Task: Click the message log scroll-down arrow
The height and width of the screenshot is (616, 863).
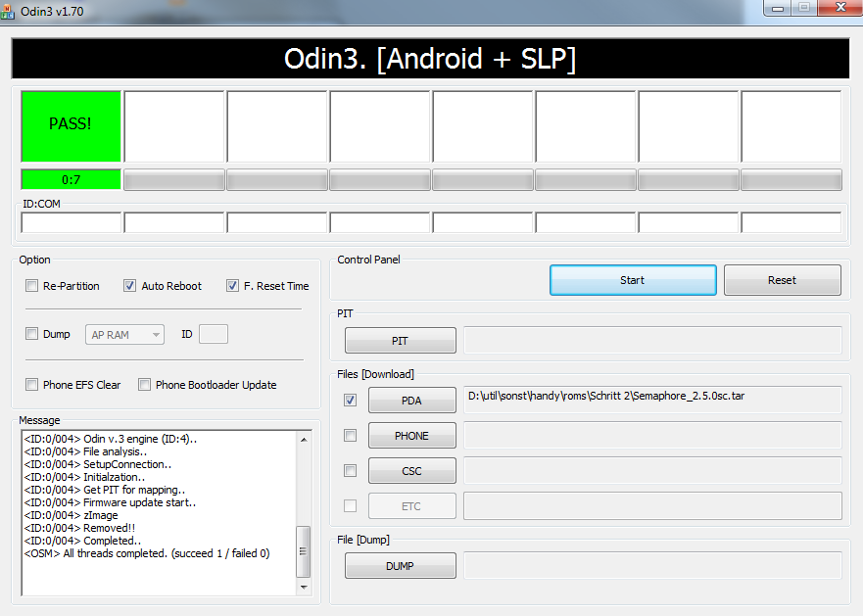Action: [x=304, y=588]
